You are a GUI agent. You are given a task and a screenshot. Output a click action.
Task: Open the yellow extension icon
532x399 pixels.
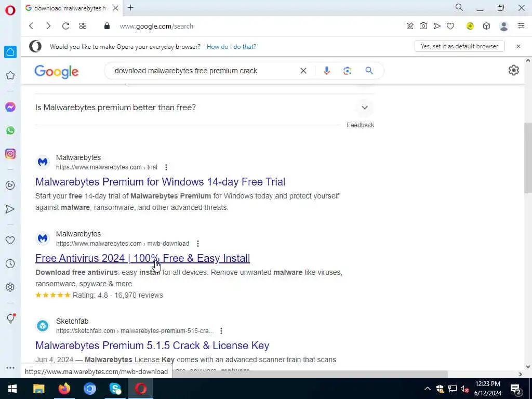click(470, 26)
